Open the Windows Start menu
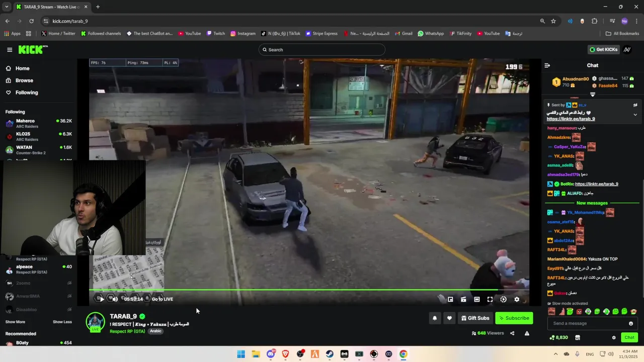 tap(241, 354)
